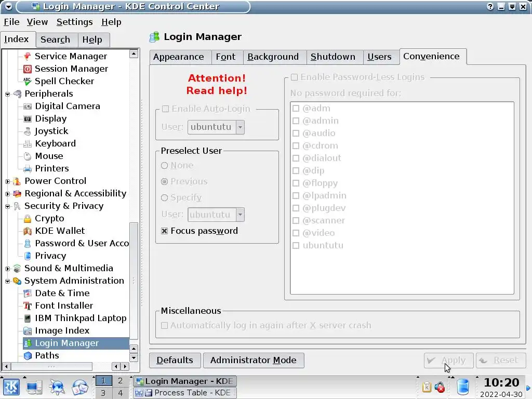Check the ubuntutu user checkbox in the list
The width and height of the screenshot is (532, 399).
click(x=296, y=246)
